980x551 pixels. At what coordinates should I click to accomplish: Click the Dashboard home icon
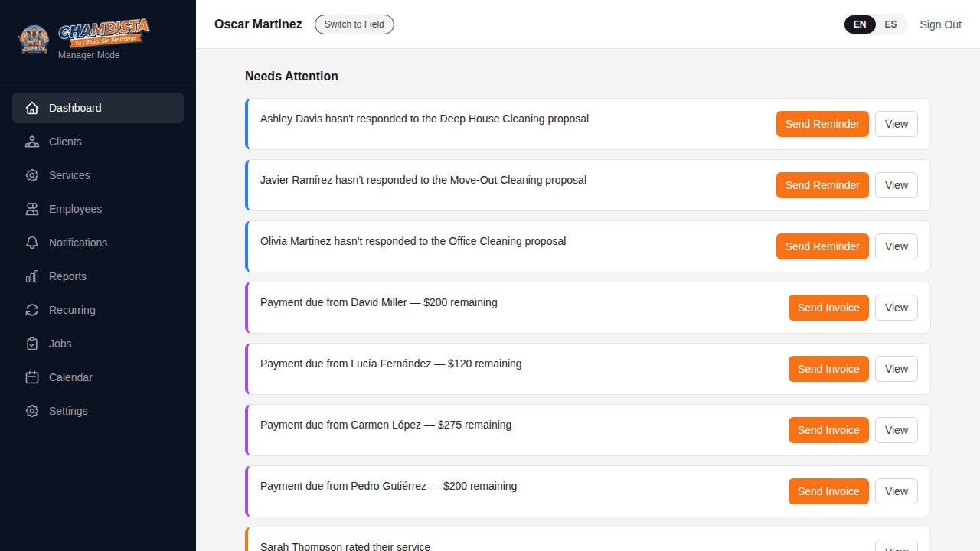click(32, 108)
